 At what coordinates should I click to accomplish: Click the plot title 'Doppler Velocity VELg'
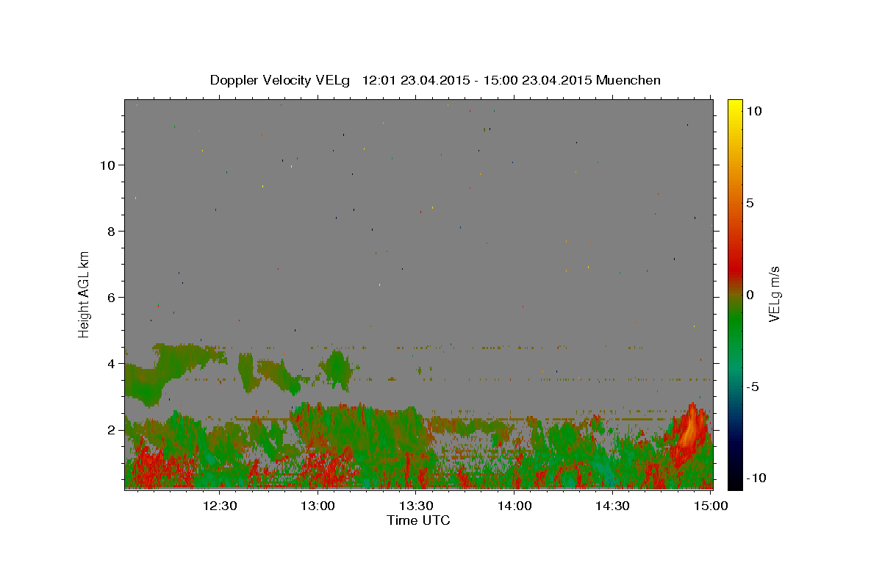point(282,80)
